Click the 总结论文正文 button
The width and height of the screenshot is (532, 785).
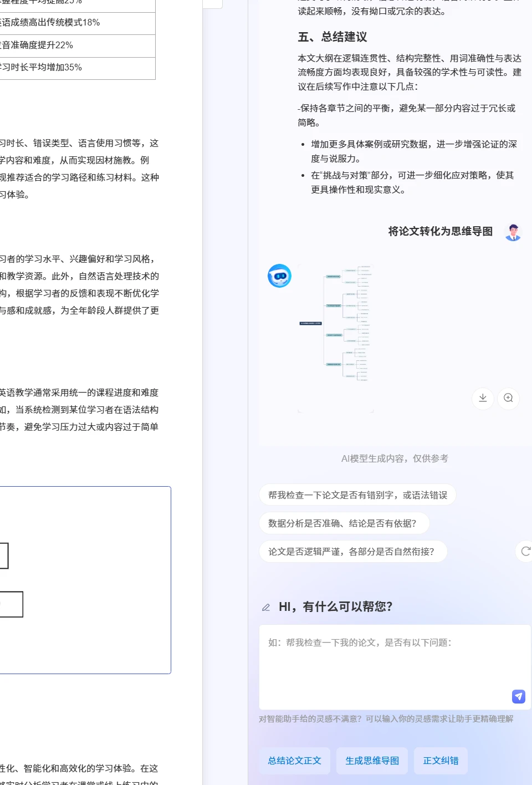coord(295,761)
